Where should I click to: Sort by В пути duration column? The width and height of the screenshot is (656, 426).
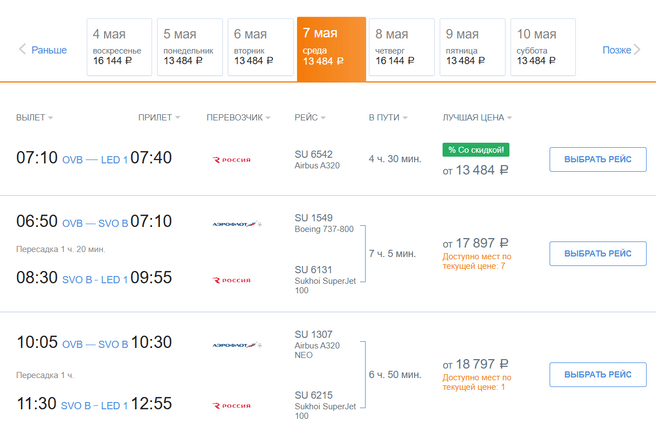click(388, 118)
